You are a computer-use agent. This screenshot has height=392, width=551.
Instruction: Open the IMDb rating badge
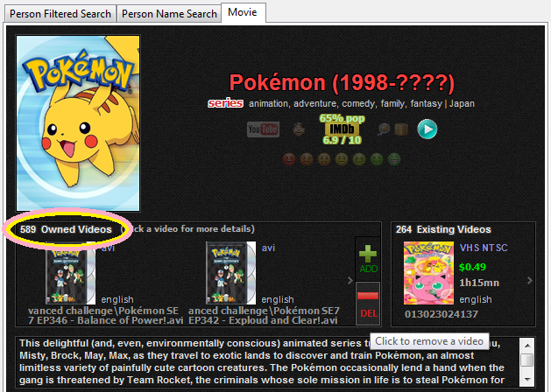coord(342,129)
